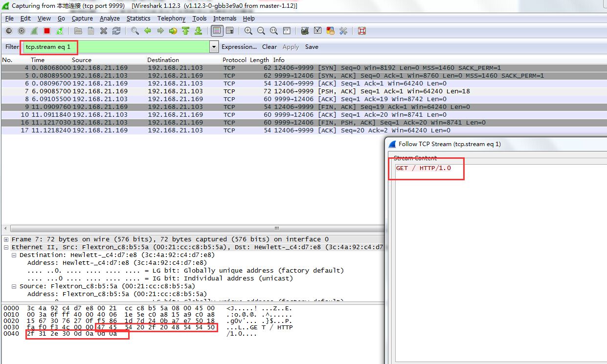Sort by the Time column header
The image size is (607, 364).
(x=38, y=60)
